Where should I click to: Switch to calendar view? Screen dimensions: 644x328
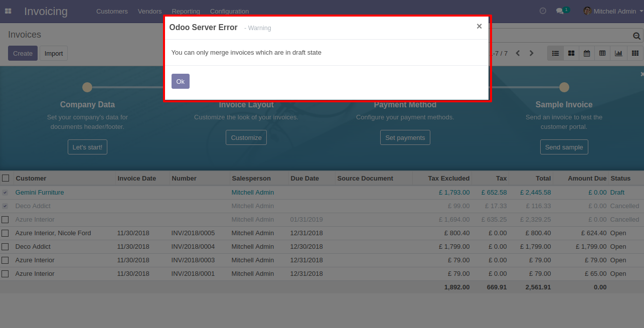coord(587,53)
